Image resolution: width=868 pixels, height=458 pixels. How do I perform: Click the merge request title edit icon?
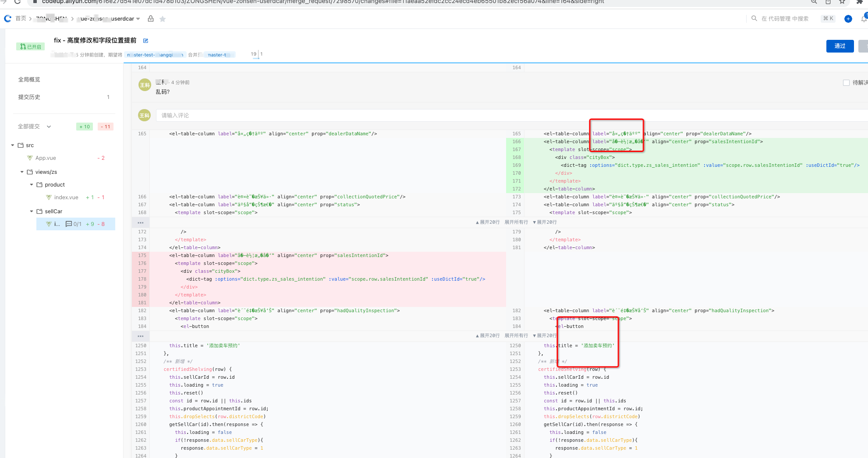point(145,41)
